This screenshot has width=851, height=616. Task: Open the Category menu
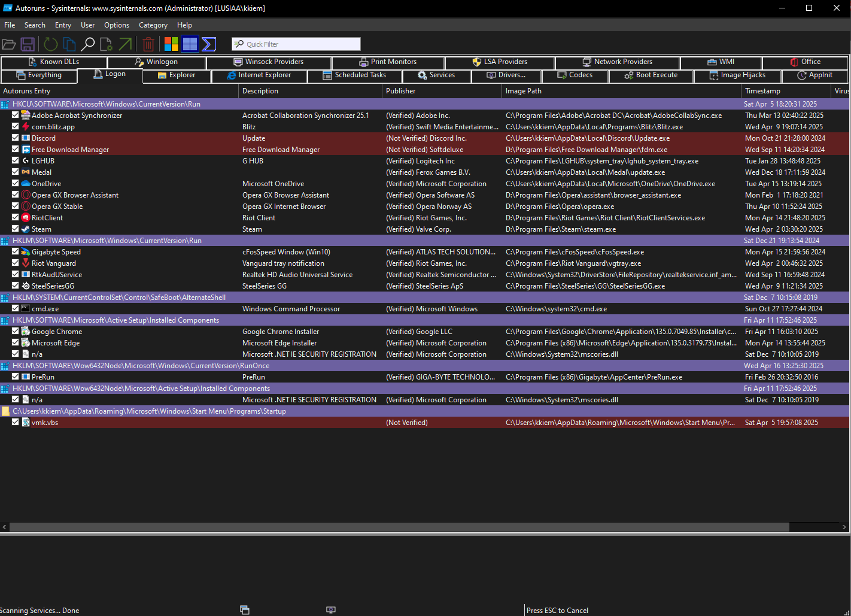pos(153,25)
